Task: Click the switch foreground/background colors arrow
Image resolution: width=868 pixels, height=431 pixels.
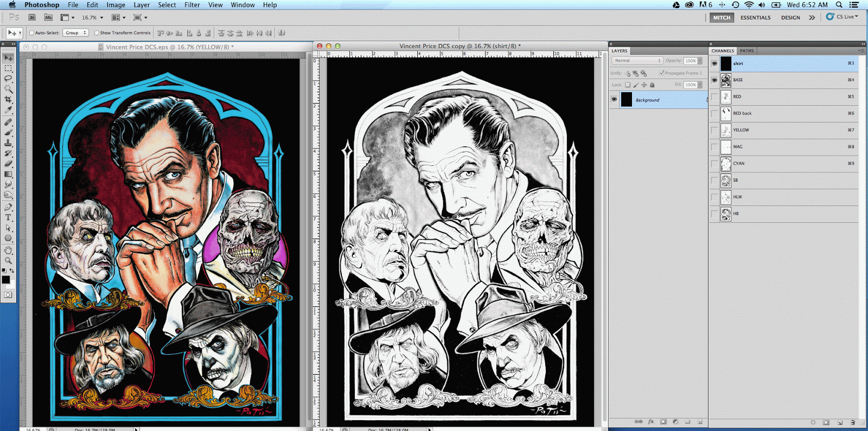Action: pos(12,270)
